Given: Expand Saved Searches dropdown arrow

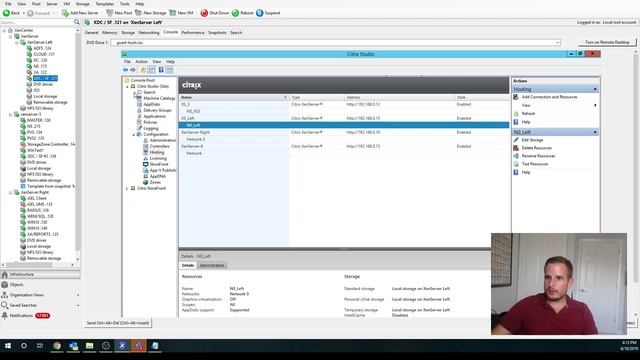Looking at the screenshot, I should coord(78,305).
